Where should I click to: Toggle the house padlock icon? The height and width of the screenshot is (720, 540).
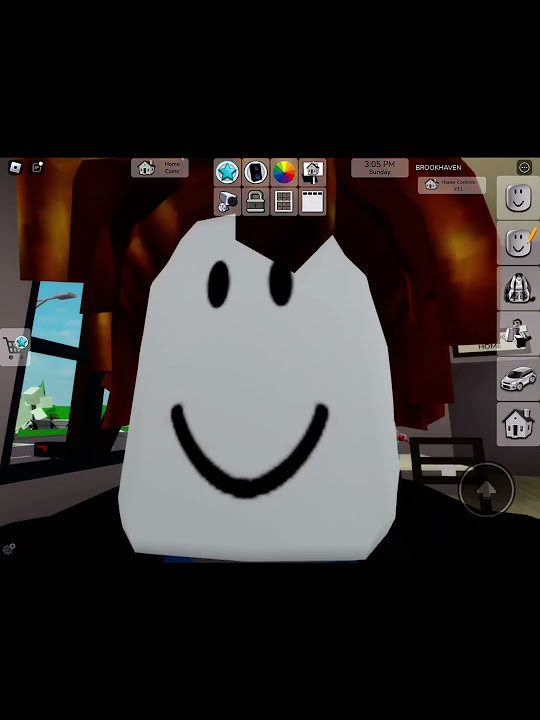pyautogui.click(x=256, y=202)
